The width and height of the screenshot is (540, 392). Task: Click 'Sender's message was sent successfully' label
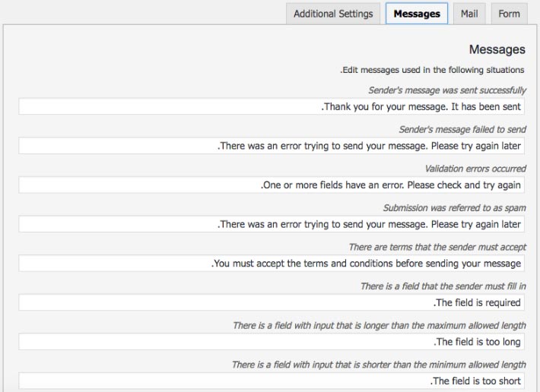point(447,90)
